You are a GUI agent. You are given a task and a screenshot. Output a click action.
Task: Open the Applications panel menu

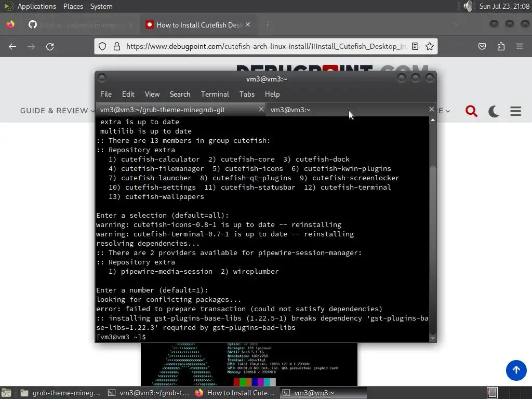coord(37,6)
